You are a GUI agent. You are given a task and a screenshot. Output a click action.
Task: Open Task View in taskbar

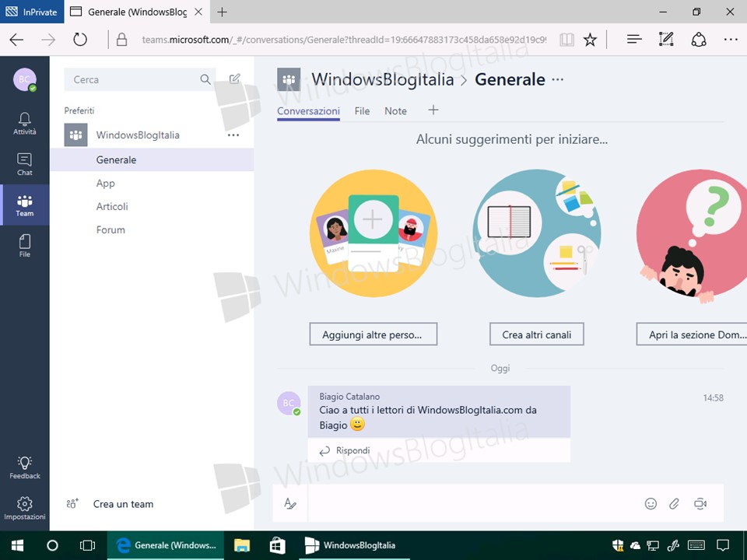(87, 545)
